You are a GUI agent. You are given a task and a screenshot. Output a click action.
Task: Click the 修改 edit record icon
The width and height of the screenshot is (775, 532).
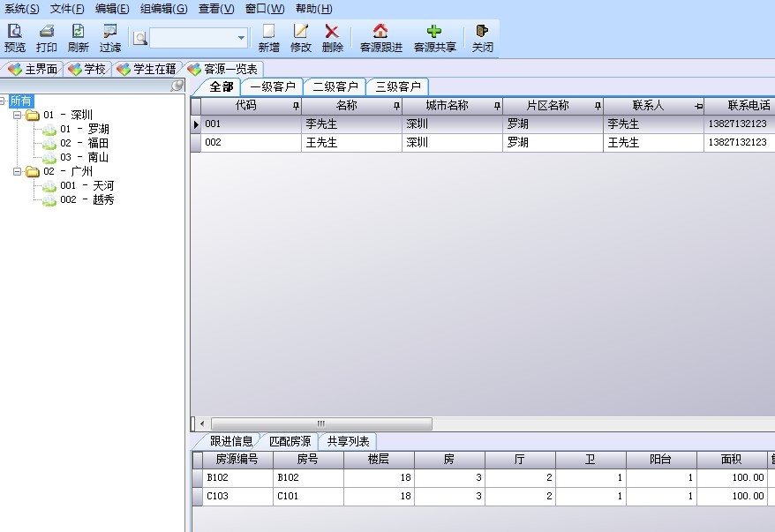pyautogui.click(x=301, y=32)
